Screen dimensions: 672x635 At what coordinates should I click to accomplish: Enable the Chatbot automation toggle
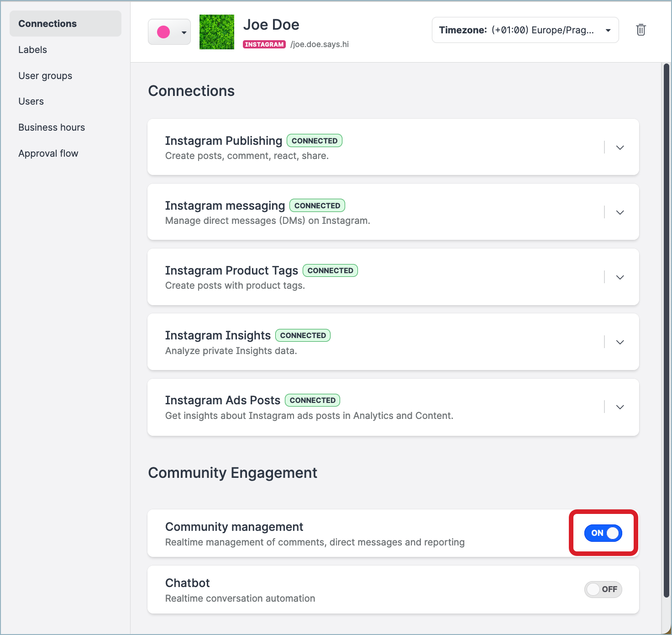[603, 589]
